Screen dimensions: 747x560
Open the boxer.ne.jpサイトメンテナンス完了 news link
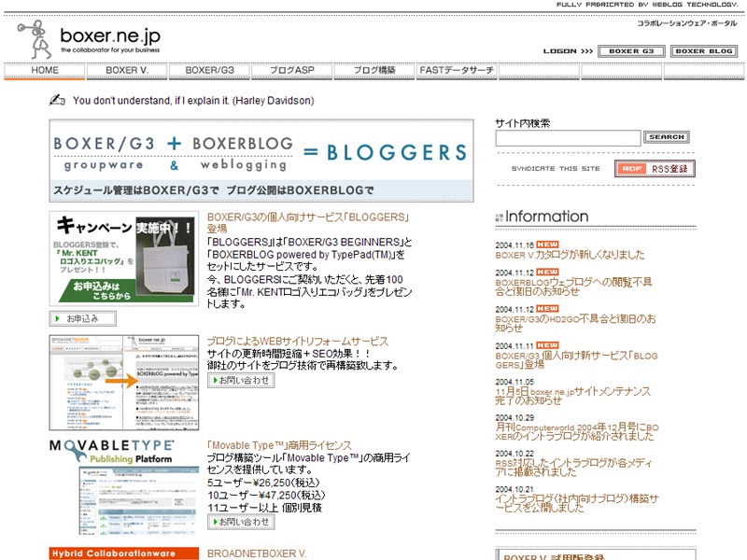click(572, 396)
